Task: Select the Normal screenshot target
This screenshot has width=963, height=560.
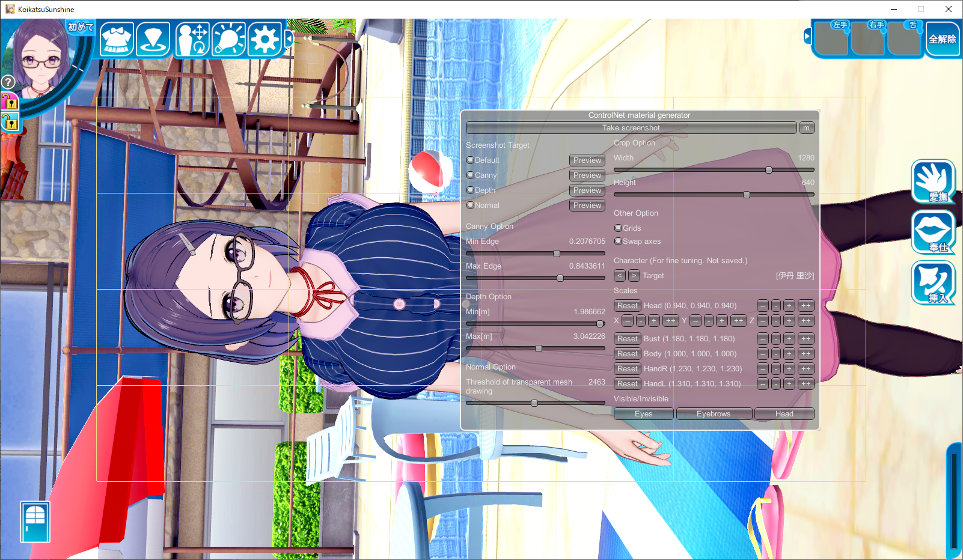Action: point(483,205)
